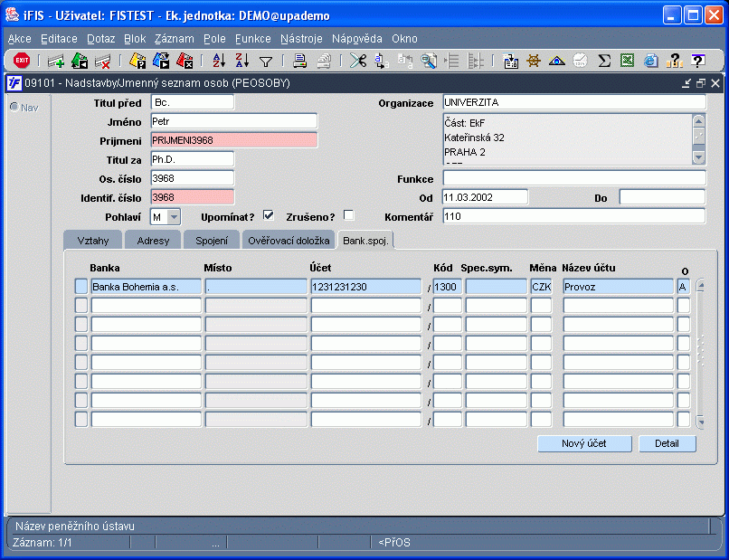Viewport: 729px width, 560px height.
Task: Toggle the Upomínat? checkbox
Action: (x=269, y=215)
